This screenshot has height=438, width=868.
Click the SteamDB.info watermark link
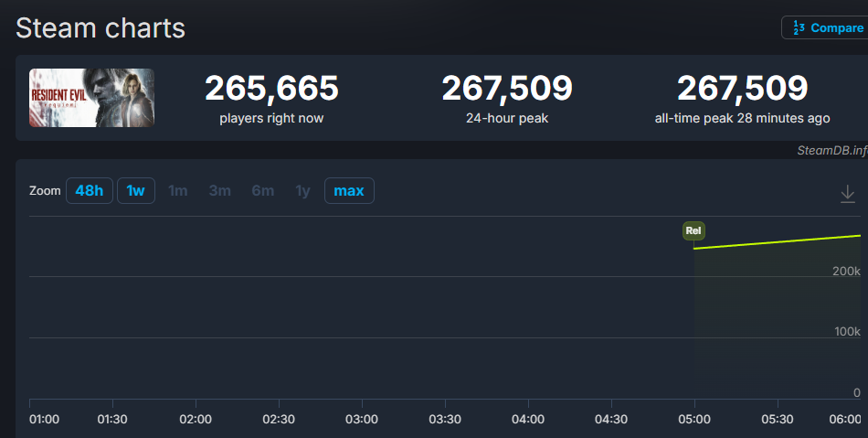click(x=830, y=151)
